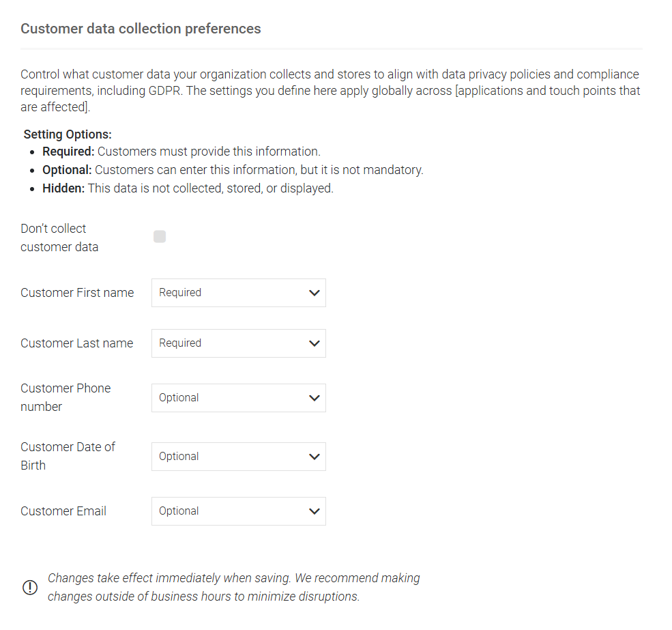The width and height of the screenshot is (672, 630).
Task: Click the "Setting Options:" subheading
Action: [x=68, y=134]
